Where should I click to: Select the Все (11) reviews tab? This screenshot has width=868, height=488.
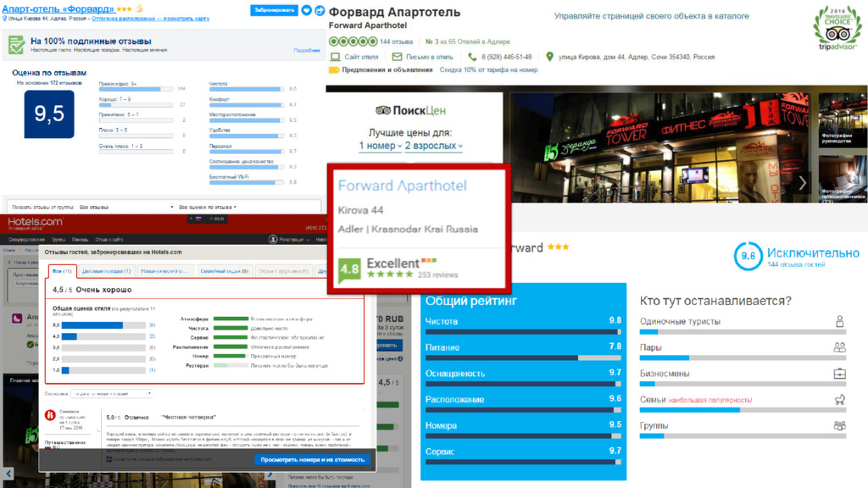pos(62,271)
